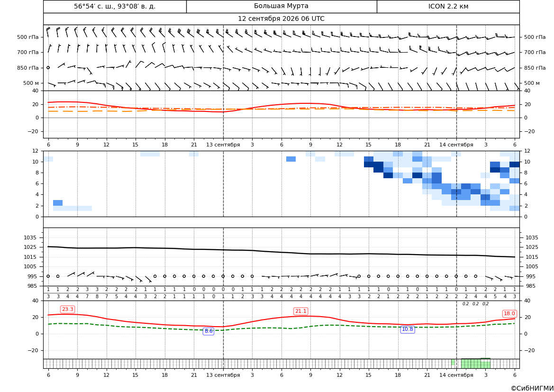Click the 14 сентября bottom axis marker
554x392 pixels.
[456, 375]
